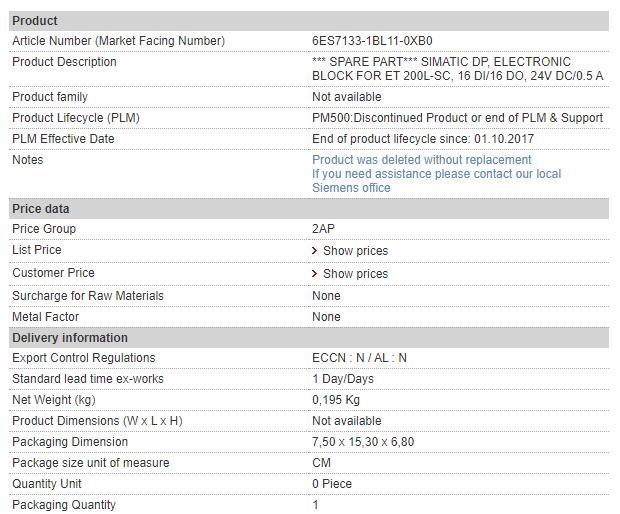Expand the List Price chevron arrow

pyautogui.click(x=315, y=251)
